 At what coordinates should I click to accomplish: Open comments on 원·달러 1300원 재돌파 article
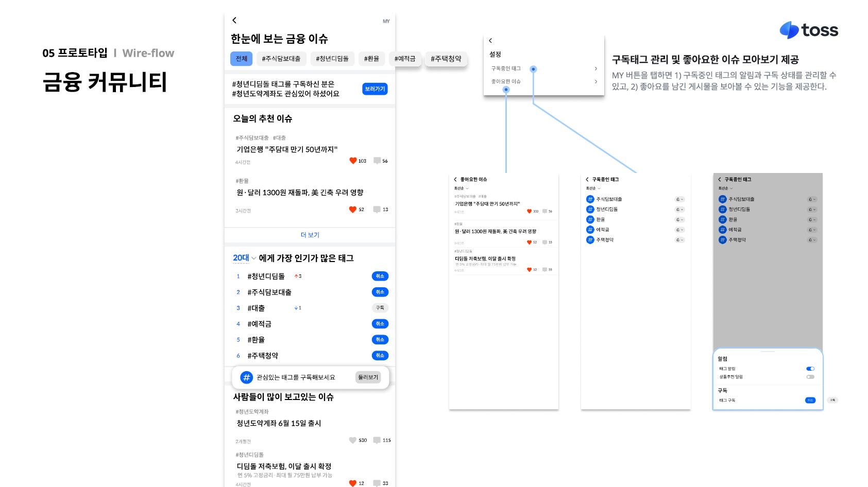tap(377, 210)
